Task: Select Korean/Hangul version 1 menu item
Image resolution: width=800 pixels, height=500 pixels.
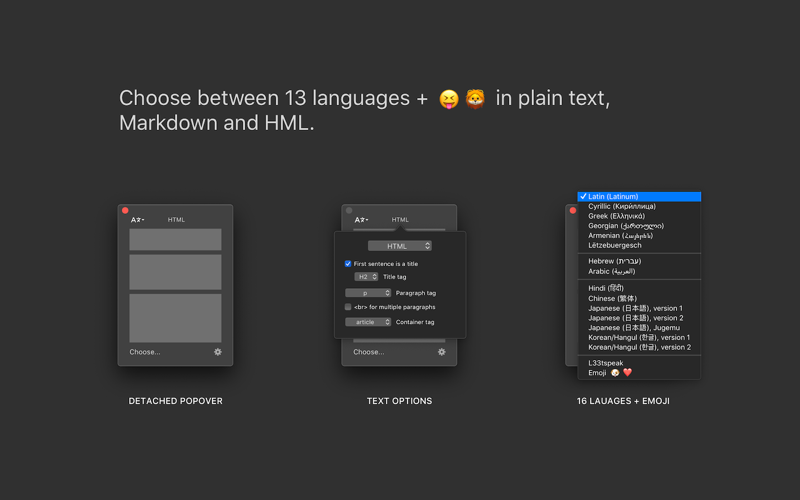Action: 639,337
